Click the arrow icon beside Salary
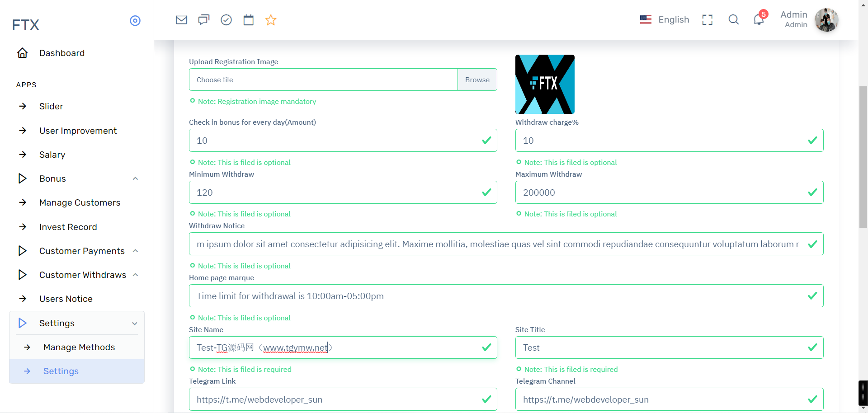Viewport: 868px width, 413px height. (x=23, y=155)
